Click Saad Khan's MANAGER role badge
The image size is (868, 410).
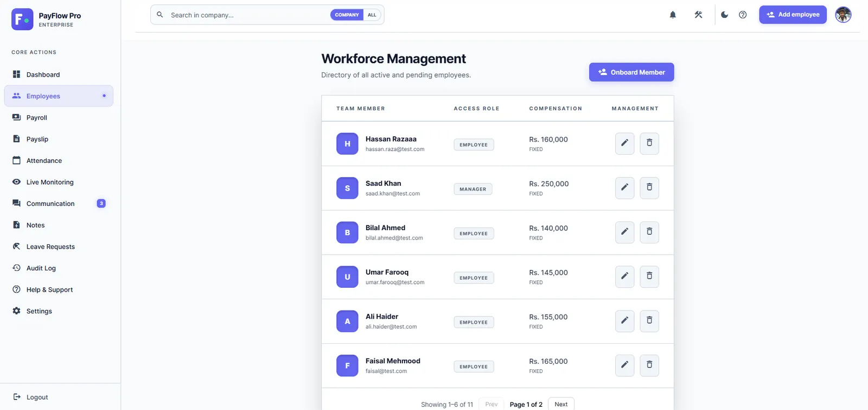[473, 189]
